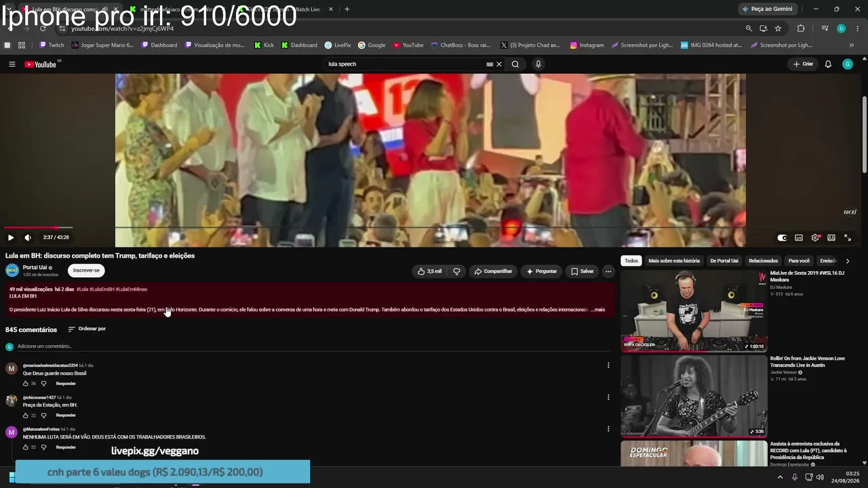Submit the YouTube search with magnifier icon
The width and height of the screenshot is (868, 488).
pos(515,64)
